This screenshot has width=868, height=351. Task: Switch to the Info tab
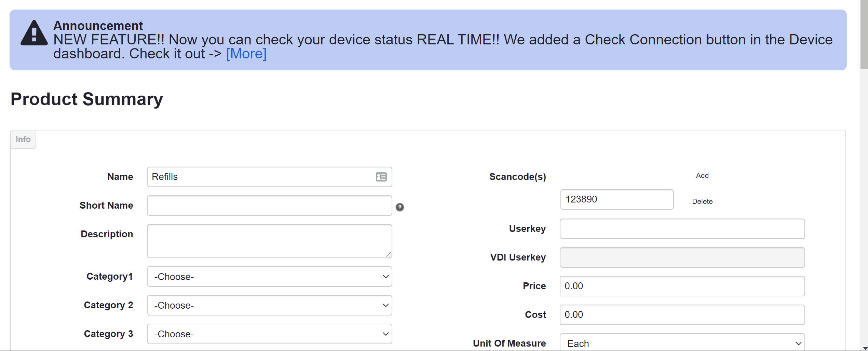pyautogui.click(x=23, y=139)
